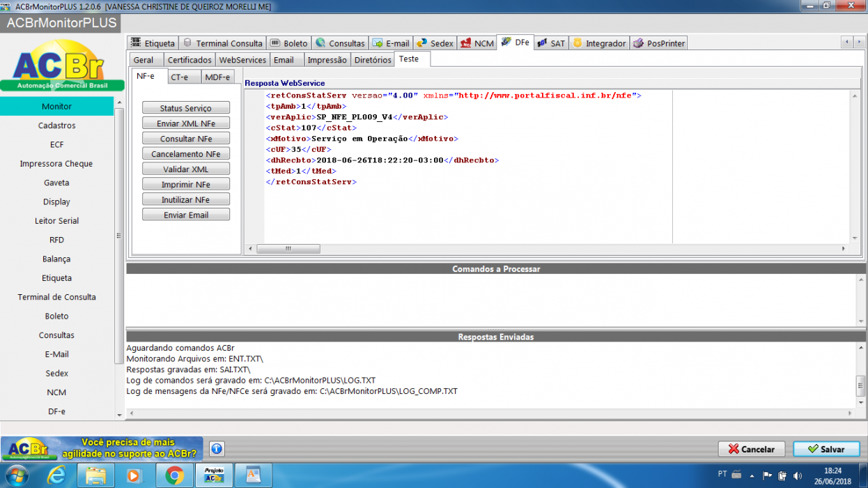Open Impressora Cheque in the sidebar
The height and width of the screenshot is (488, 868).
tap(56, 164)
